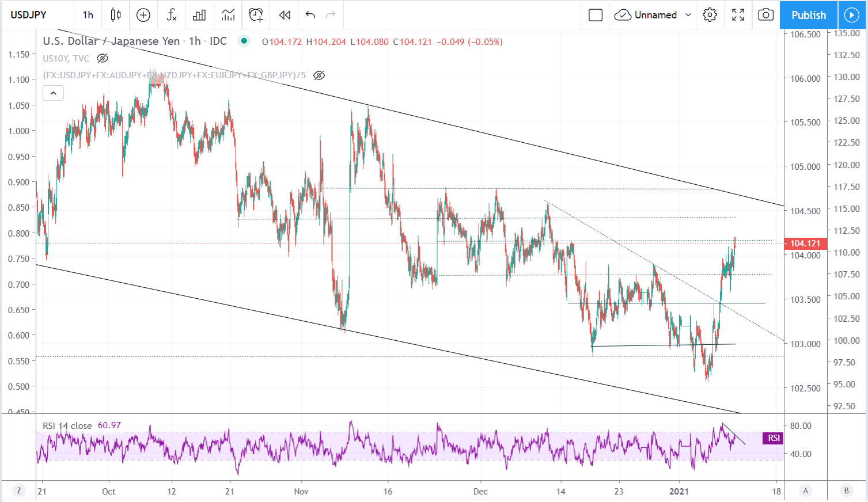
Task: Click the RSI value 60.97
Action: 109,425
